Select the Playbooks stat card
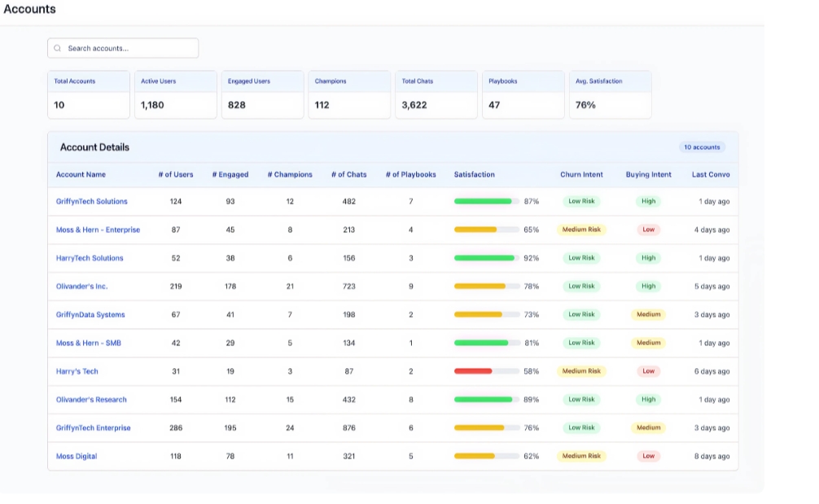This screenshot has height=504, width=819. click(523, 94)
